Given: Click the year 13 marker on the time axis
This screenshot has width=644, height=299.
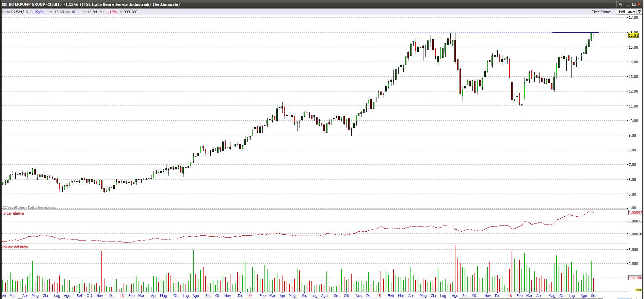Looking at the screenshot, I should (x=122, y=296).
